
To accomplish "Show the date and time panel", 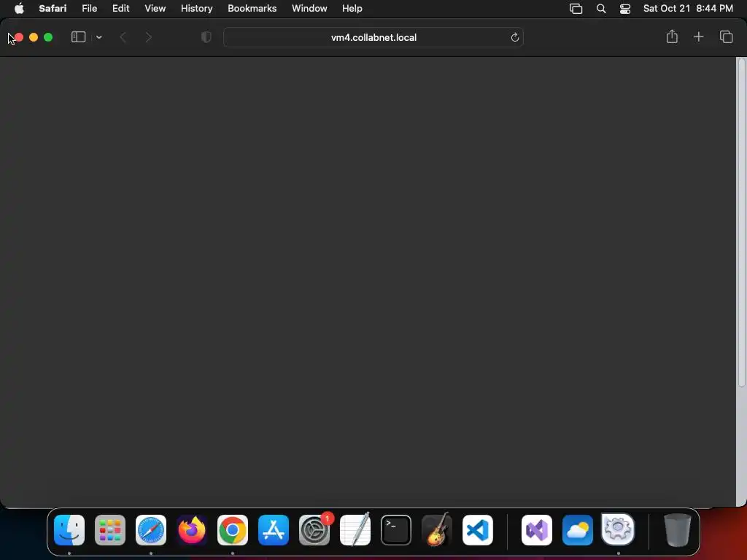I will [x=688, y=9].
